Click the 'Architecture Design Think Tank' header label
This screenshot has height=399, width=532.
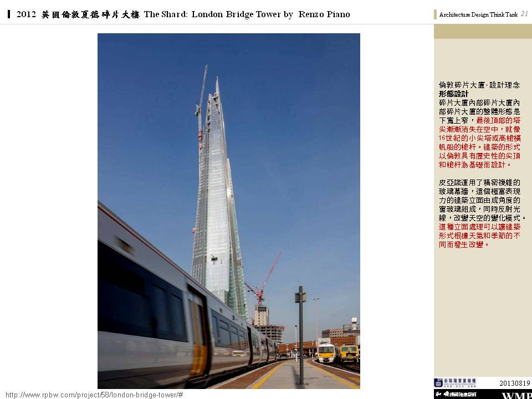pos(478,14)
